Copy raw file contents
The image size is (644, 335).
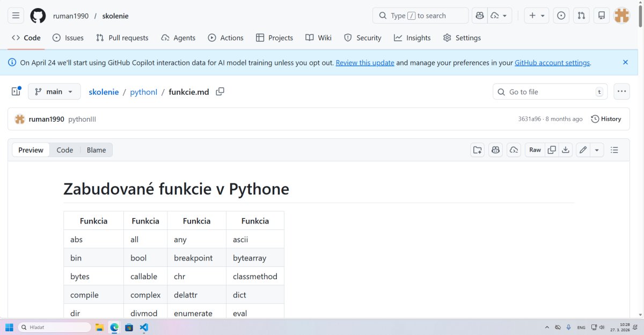(x=552, y=150)
